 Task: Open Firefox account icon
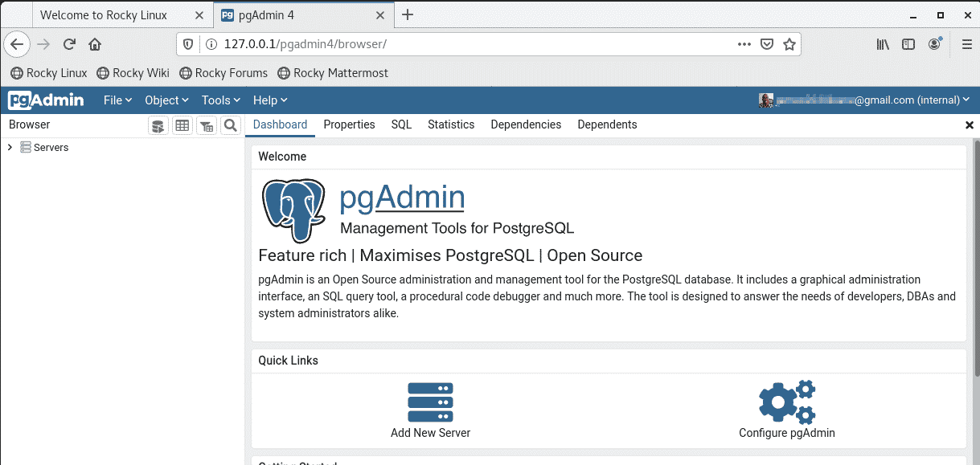tap(934, 44)
